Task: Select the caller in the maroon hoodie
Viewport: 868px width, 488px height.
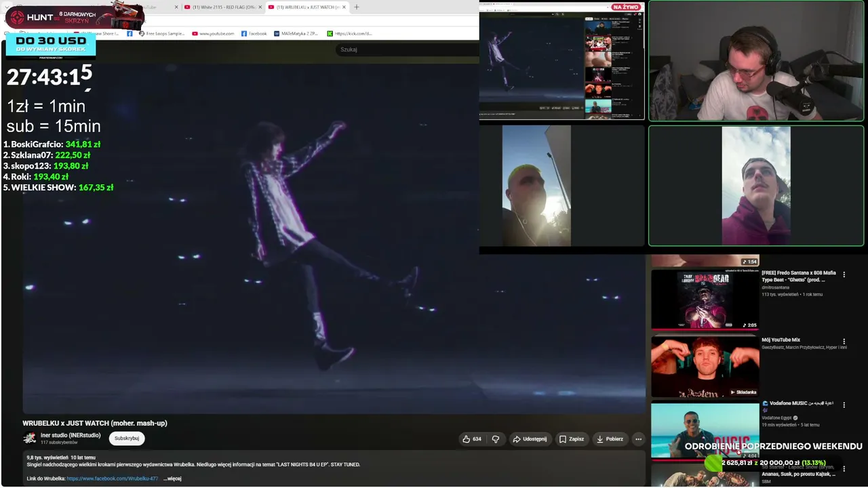Action: (756, 186)
